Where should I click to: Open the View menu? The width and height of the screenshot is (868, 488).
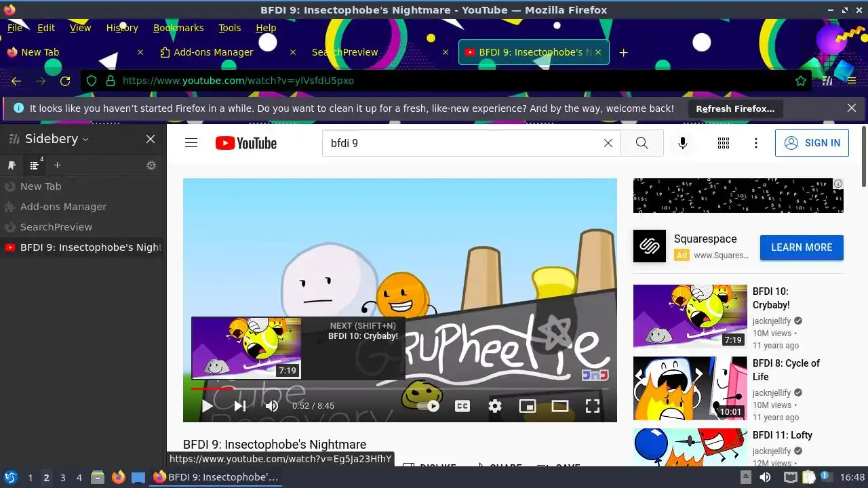pos(80,28)
